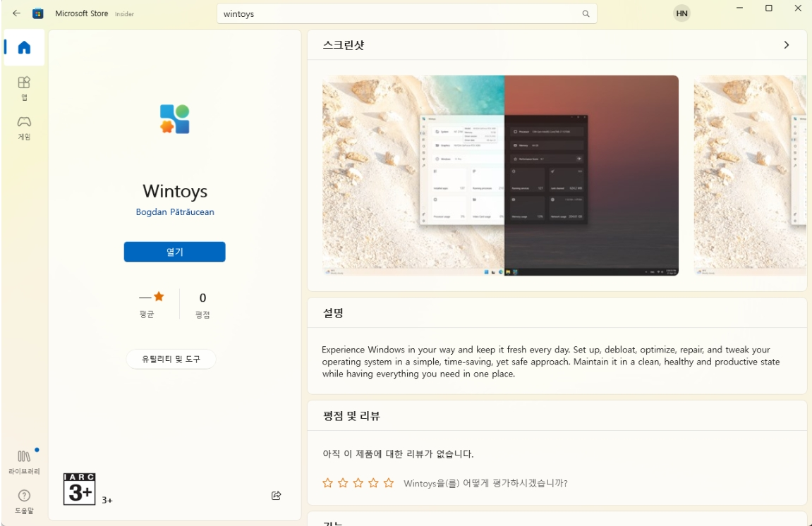The height and width of the screenshot is (526, 812).
Task: Open the Apps section in sidebar
Action: (24, 87)
